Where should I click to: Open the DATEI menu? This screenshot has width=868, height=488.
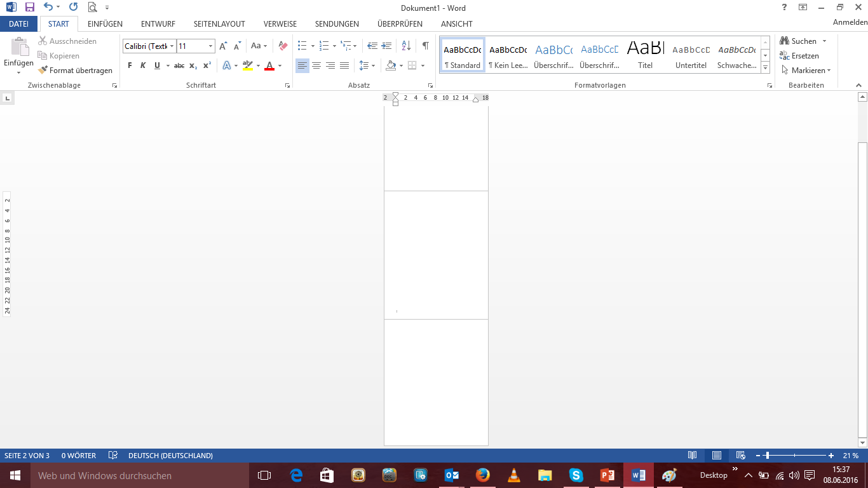(x=19, y=24)
